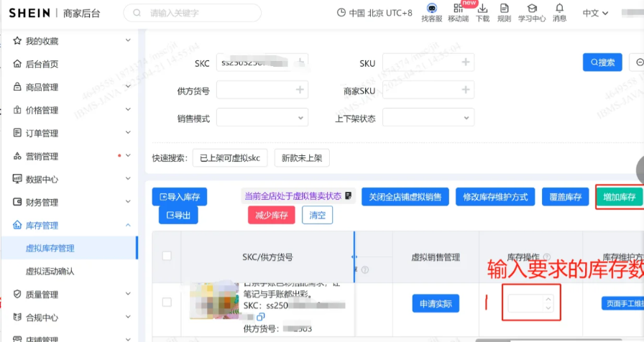This screenshot has height=342, width=644.
Task: Click the plus icon in SKU field
Action: (465, 62)
